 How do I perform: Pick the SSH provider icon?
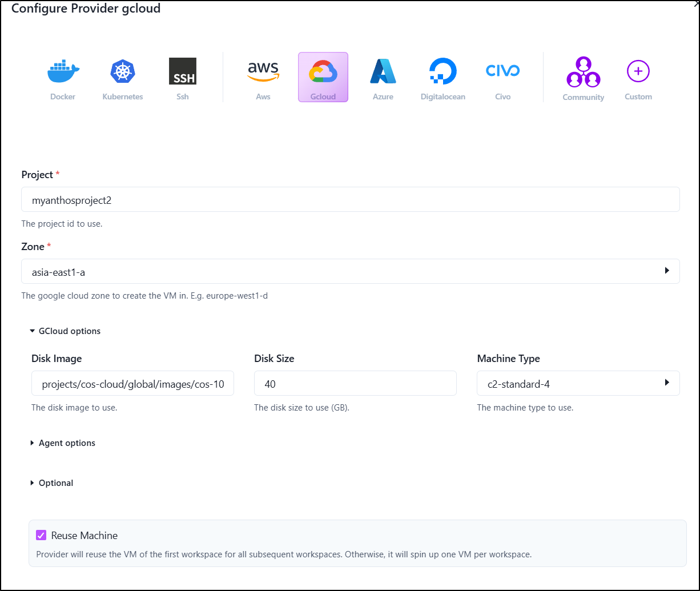coord(183,77)
